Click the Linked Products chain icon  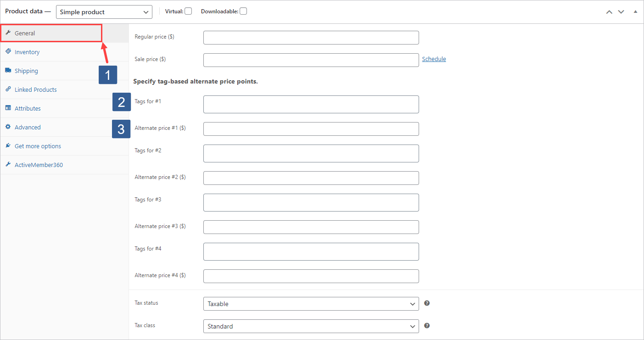[8, 89]
